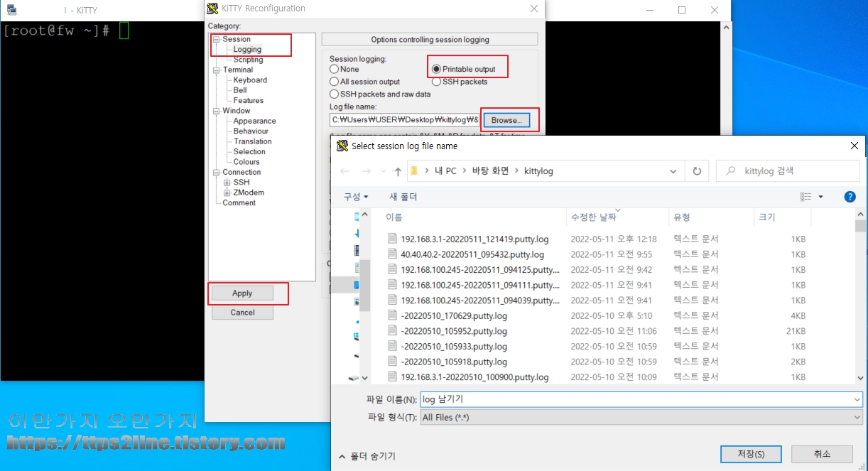
Task: Click file icon of -20220510_105952.putty.log
Action: coord(393,331)
